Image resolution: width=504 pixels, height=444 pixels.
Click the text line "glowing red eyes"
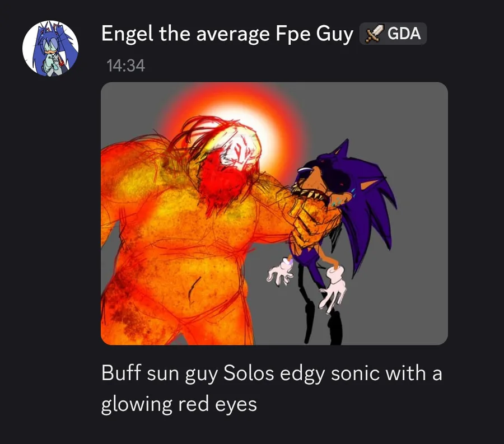point(179,404)
